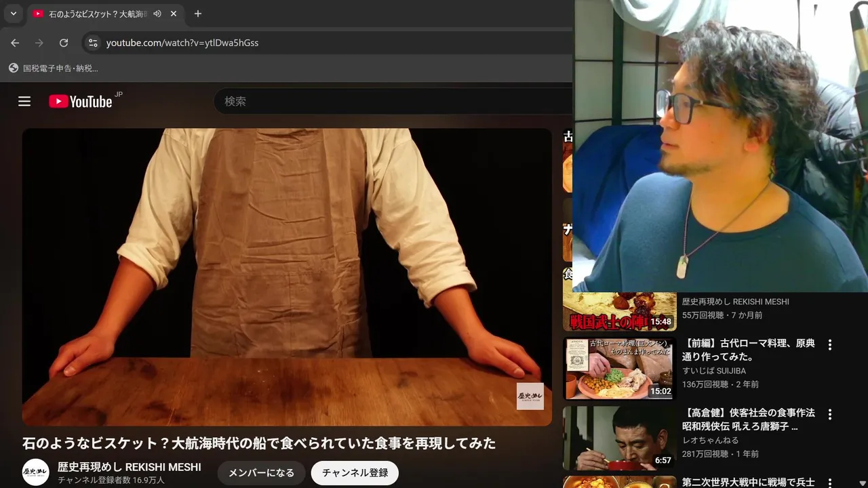Open the 国税電子申告・納税 bookmark

pos(54,68)
